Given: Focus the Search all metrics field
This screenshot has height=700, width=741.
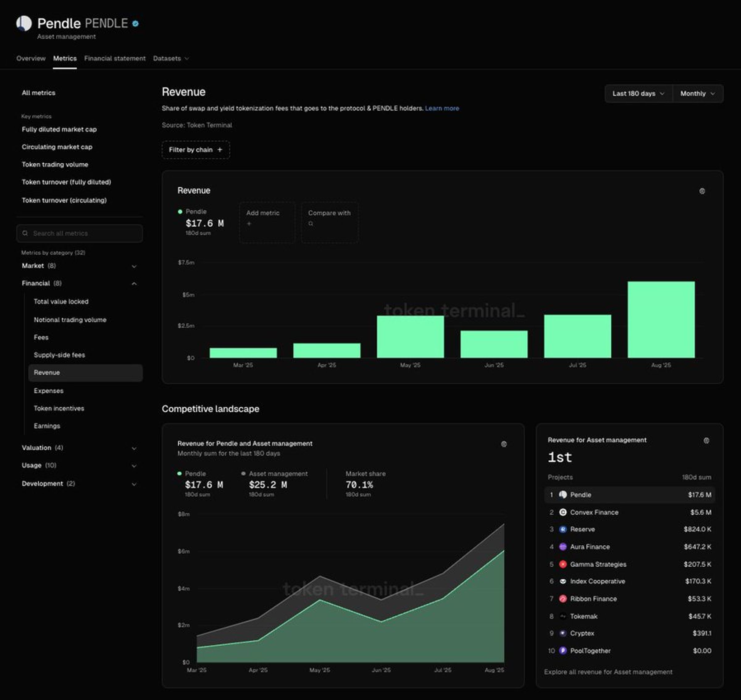Looking at the screenshot, I should [79, 233].
